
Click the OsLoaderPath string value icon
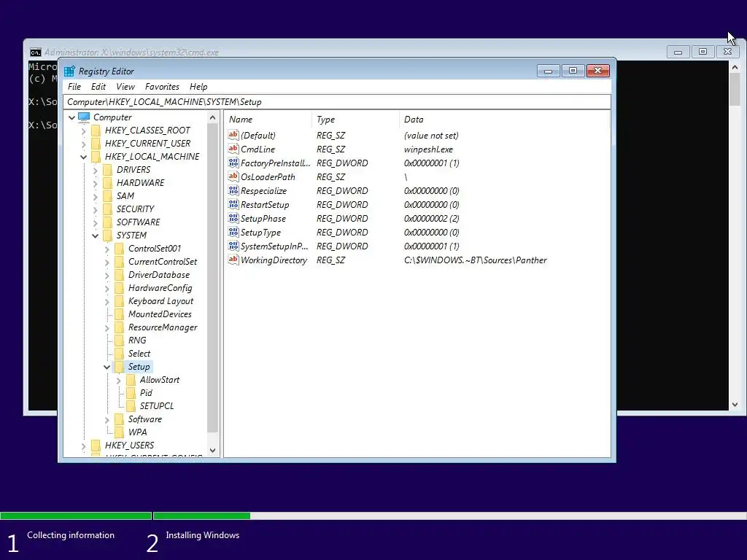[233, 176]
